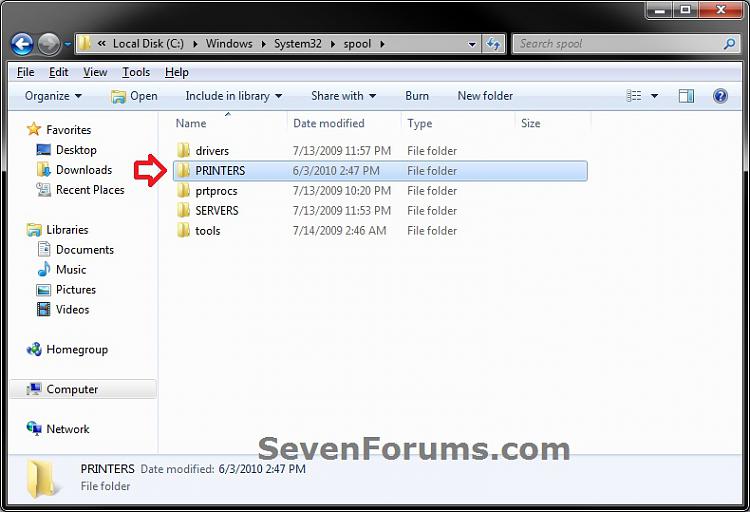This screenshot has height=512, width=750.
Task: Click large PRINTERS folder icon in details pane
Action: pyautogui.click(x=41, y=479)
